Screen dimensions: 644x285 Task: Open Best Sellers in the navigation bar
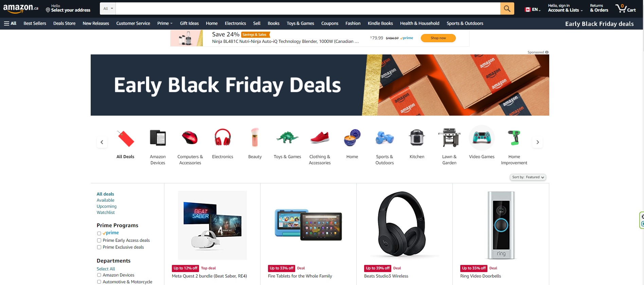35,23
